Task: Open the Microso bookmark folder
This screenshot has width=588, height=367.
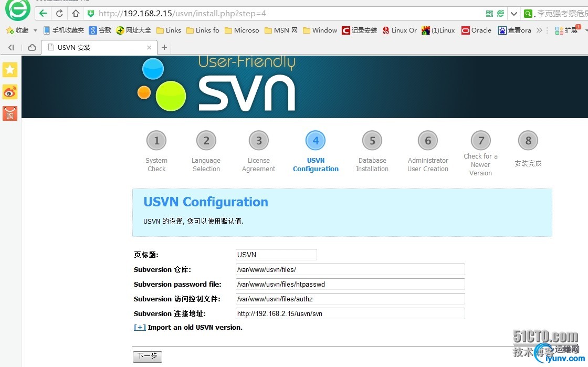Action: tap(242, 30)
